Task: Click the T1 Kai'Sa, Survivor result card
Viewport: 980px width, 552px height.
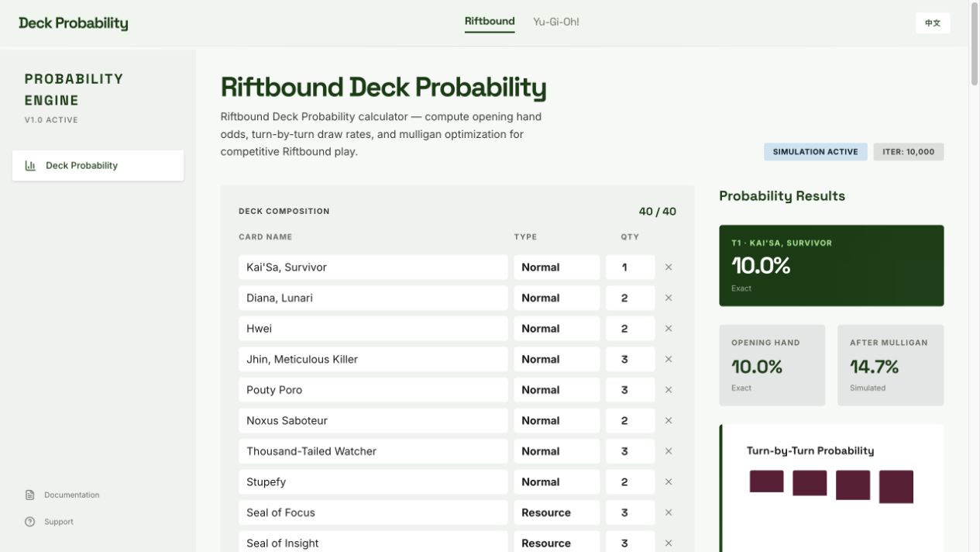Action: (x=831, y=266)
